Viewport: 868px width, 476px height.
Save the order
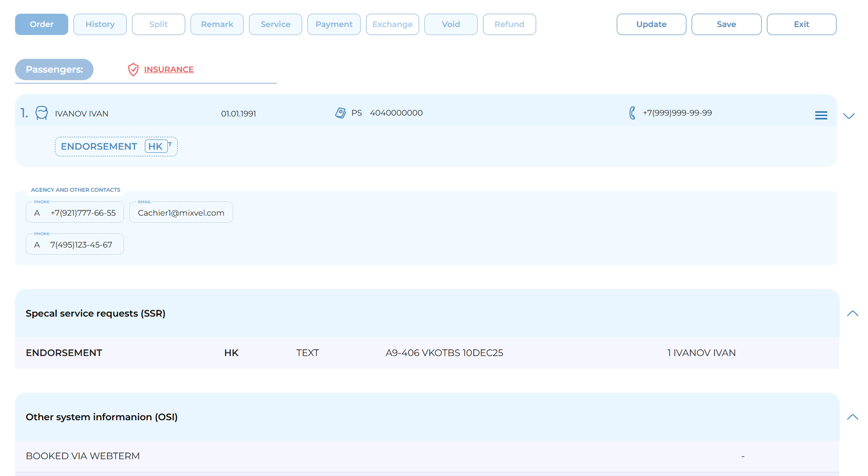coord(726,24)
